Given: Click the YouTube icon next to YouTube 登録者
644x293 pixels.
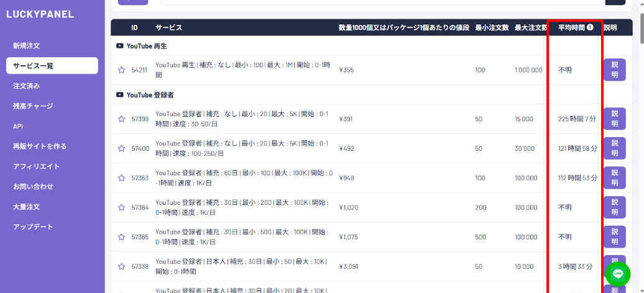Looking at the screenshot, I should point(120,95).
